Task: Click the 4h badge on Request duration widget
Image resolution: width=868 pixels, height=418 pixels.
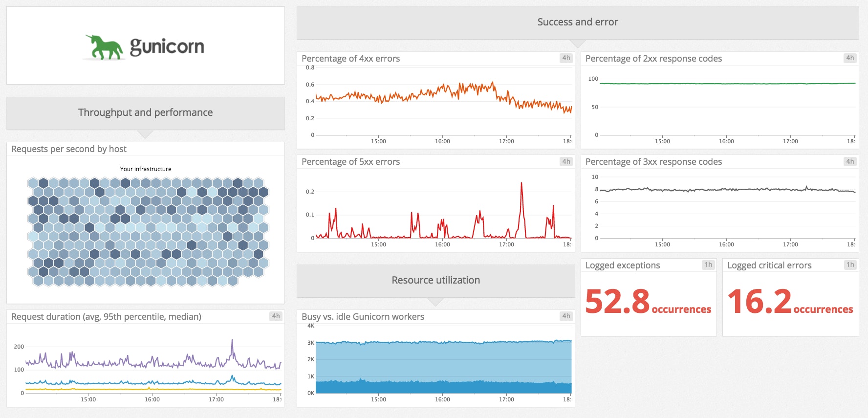Action: click(276, 316)
